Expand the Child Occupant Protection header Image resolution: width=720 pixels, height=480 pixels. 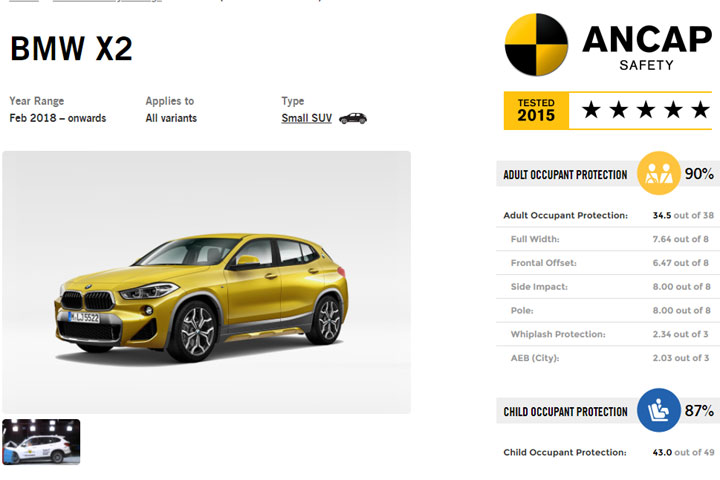pos(566,411)
